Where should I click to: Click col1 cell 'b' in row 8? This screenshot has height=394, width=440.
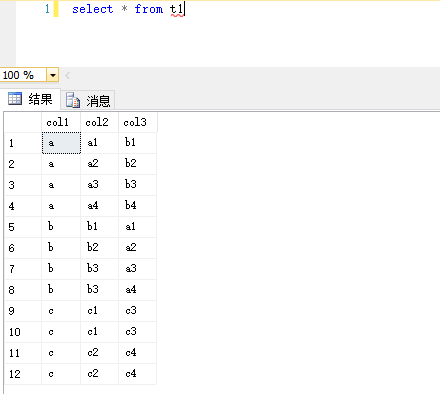61,290
